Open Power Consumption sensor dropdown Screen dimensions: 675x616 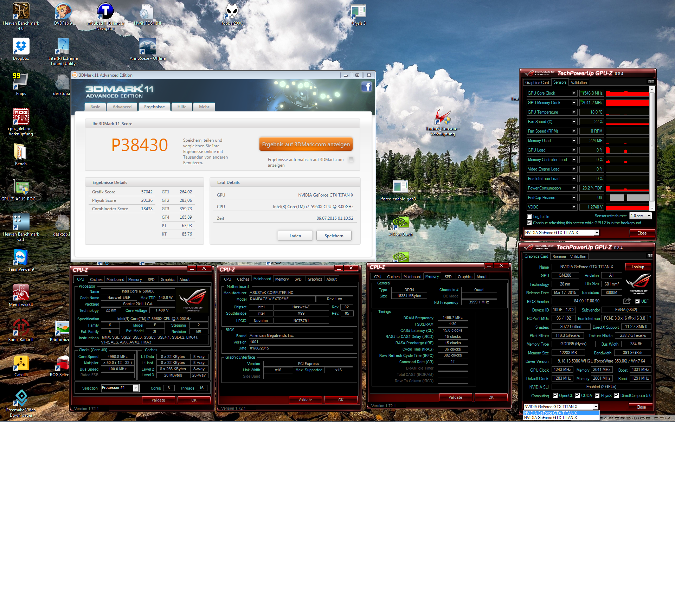tap(574, 188)
